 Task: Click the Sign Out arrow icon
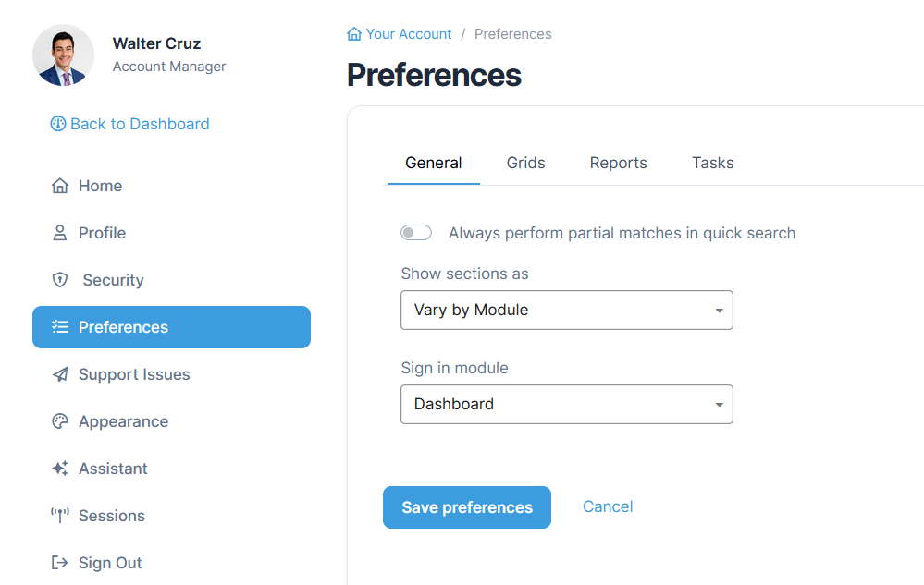pos(60,563)
